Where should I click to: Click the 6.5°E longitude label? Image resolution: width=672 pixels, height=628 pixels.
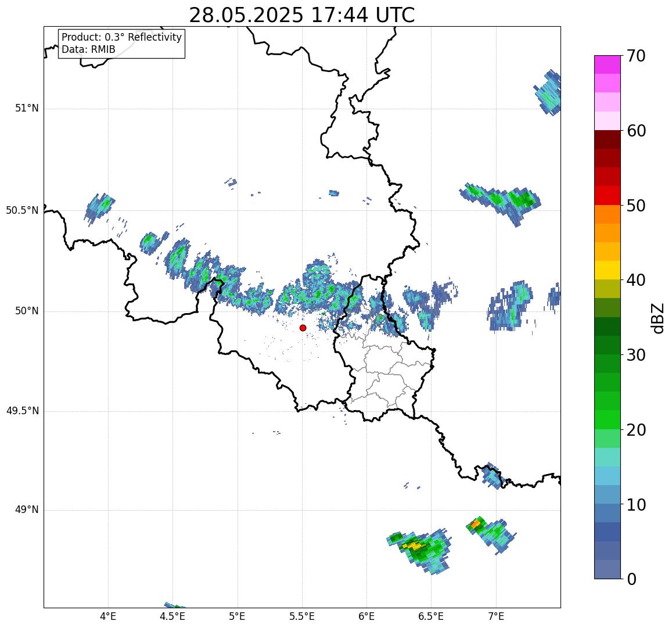431,616
